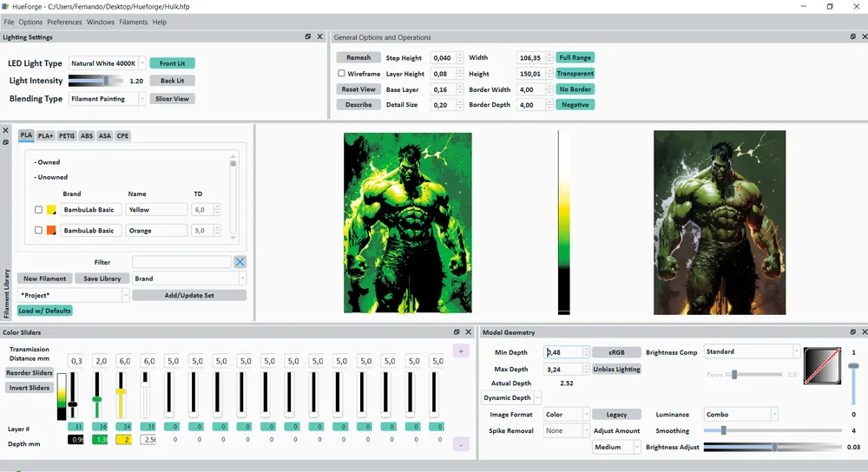
Task: Click the New Filament button
Action: click(45, 279)
